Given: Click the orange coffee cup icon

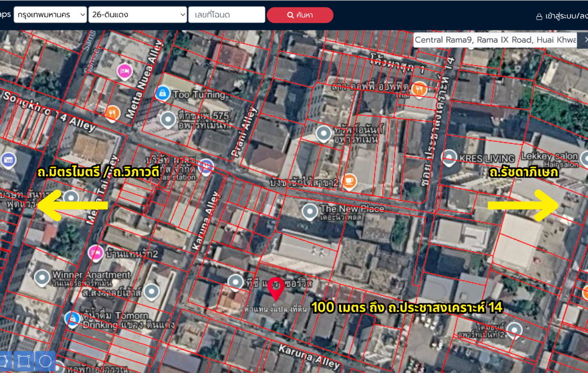Looking at the screenshot, I should pyautogui.click(x=349, y=181).
